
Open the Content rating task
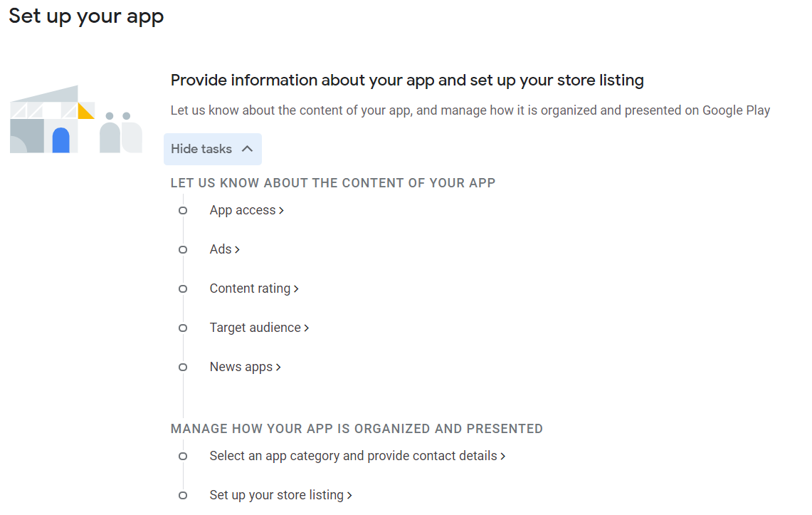pyautogui.click(x=254, y=288)
